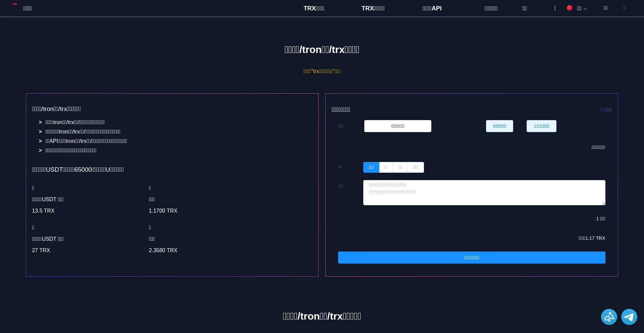The image size is (644, 333).
Task: Choose the 65000 energy preset button
Action: pos(499,126)
